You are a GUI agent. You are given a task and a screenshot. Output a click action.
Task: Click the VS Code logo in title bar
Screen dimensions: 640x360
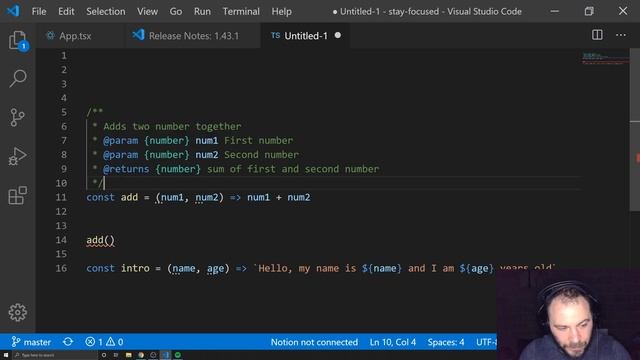tap(13, 11)
